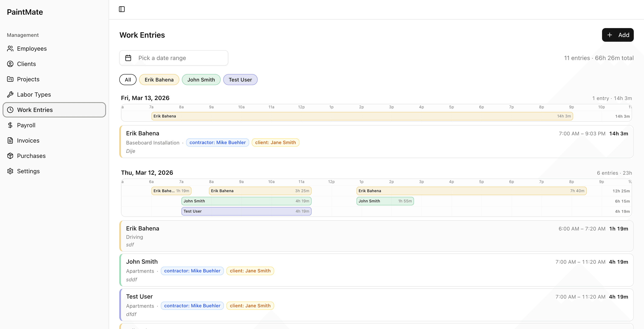Image resolution: width=644 pixels, height=329 pixels.
Task: Open Erik Bahena Baseboard Installation entry card
Action: pos(377,142)
